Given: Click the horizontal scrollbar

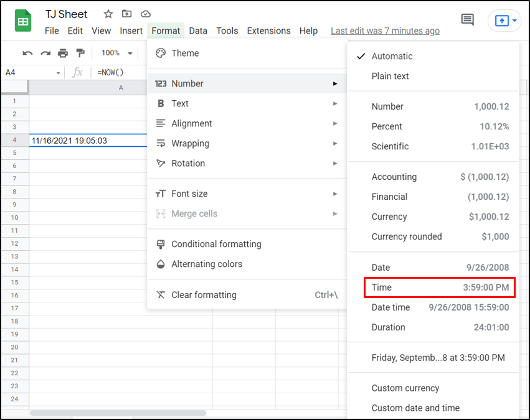Looking at the screenshot, I should 118,413.
